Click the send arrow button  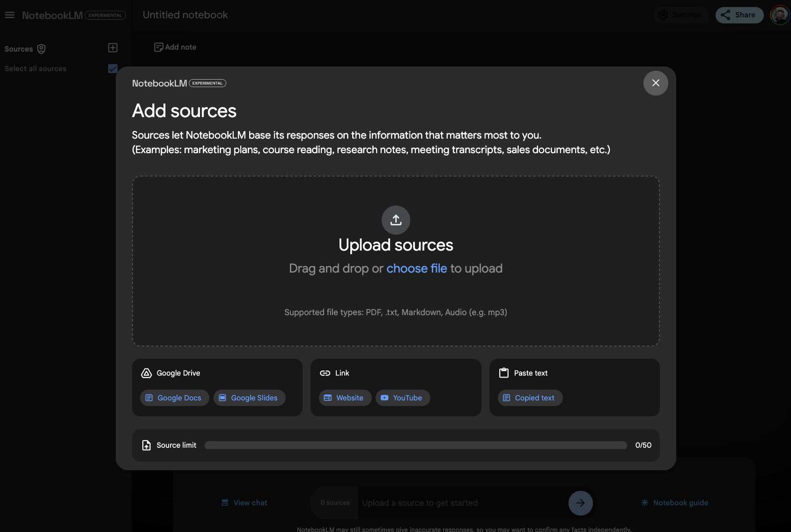click(x=581, y=503)
